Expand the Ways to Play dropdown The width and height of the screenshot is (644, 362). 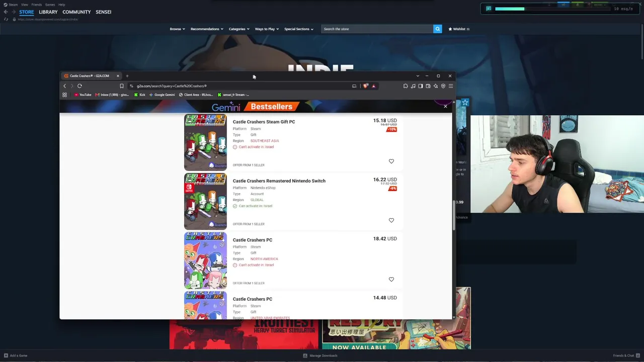267,29
